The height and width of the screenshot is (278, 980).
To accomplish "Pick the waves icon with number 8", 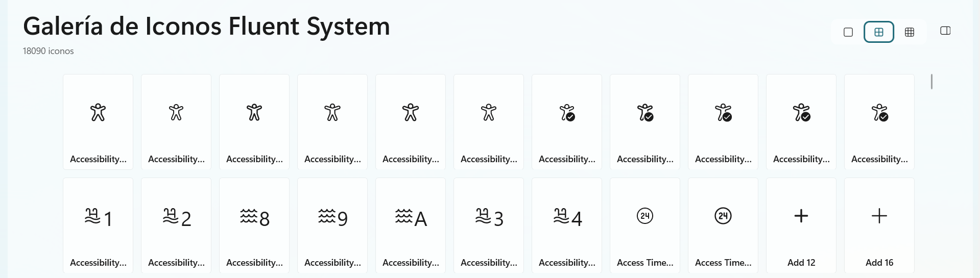I will click(x=254, y=225).
